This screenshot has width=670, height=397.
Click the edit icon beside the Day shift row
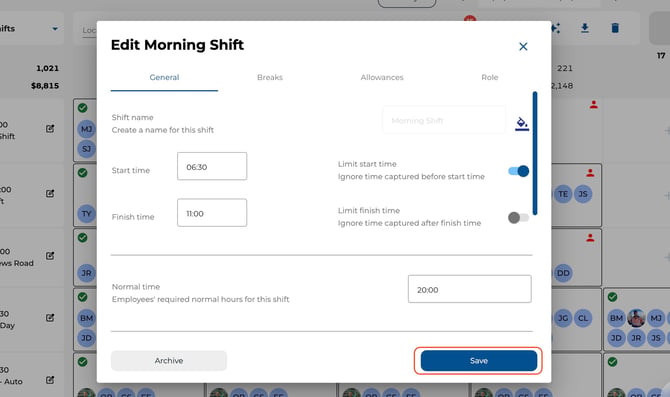pos(50,318)
